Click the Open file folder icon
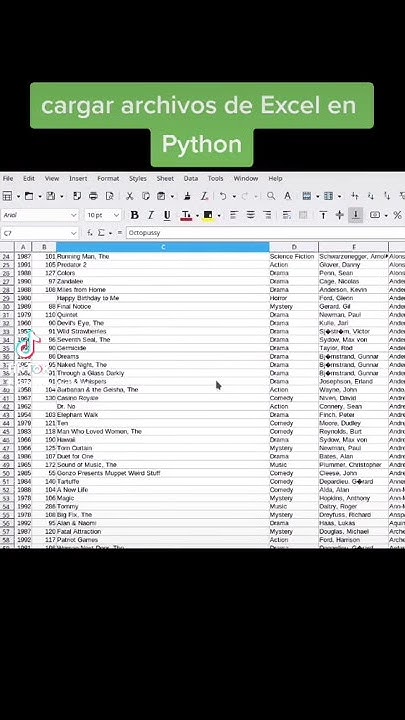Viewport: 405px width, 720px height. click(29, 196)
